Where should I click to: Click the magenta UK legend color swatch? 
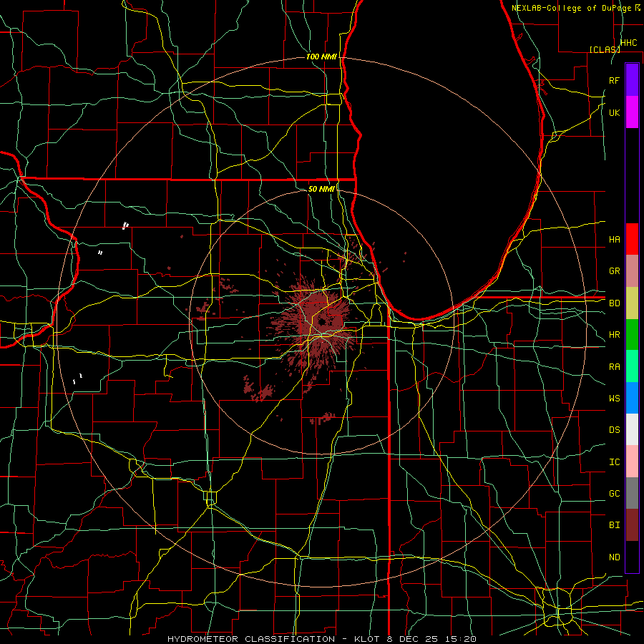coord(632,112)
